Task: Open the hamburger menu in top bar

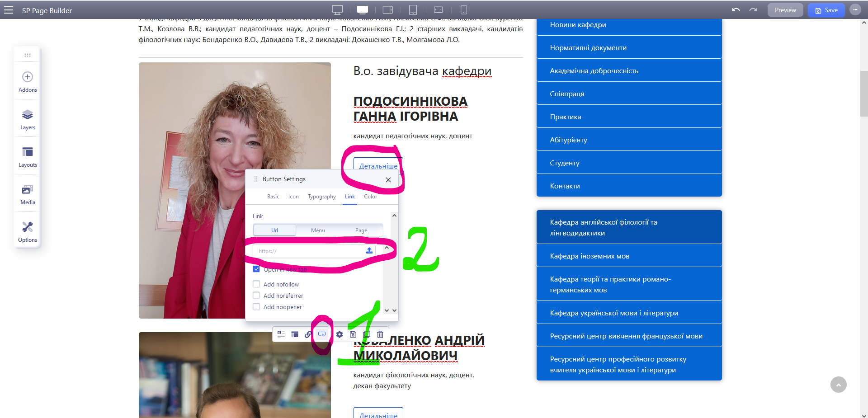Action: tap(9, 10)
